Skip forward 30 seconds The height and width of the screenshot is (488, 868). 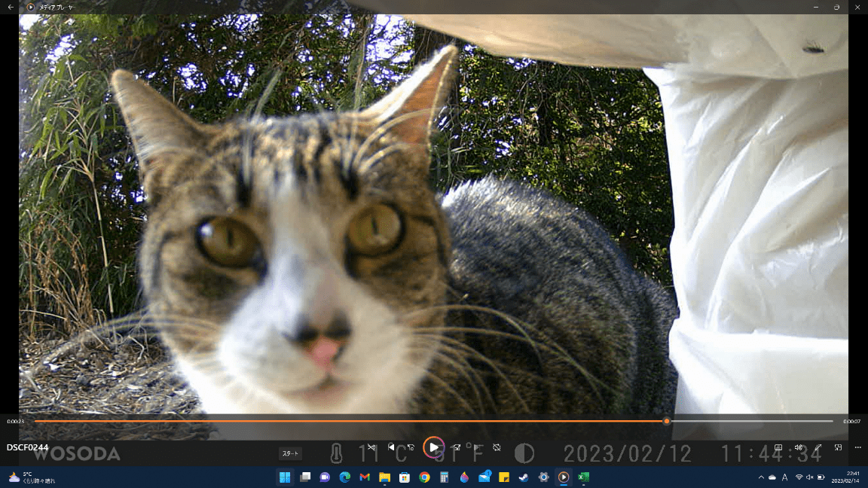pyautogui.click(x=456, y=447)
